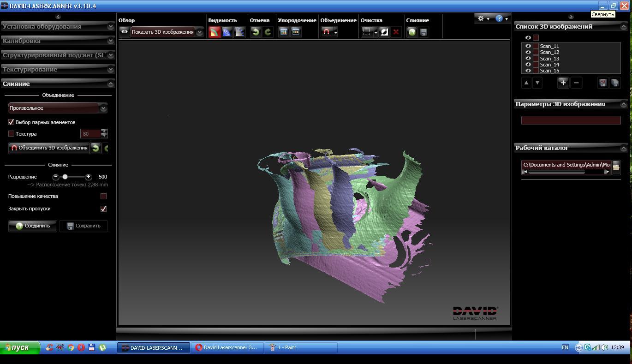Expand the Калибровка section
Viewport: 632px width, 364px height.
(58, 41)
